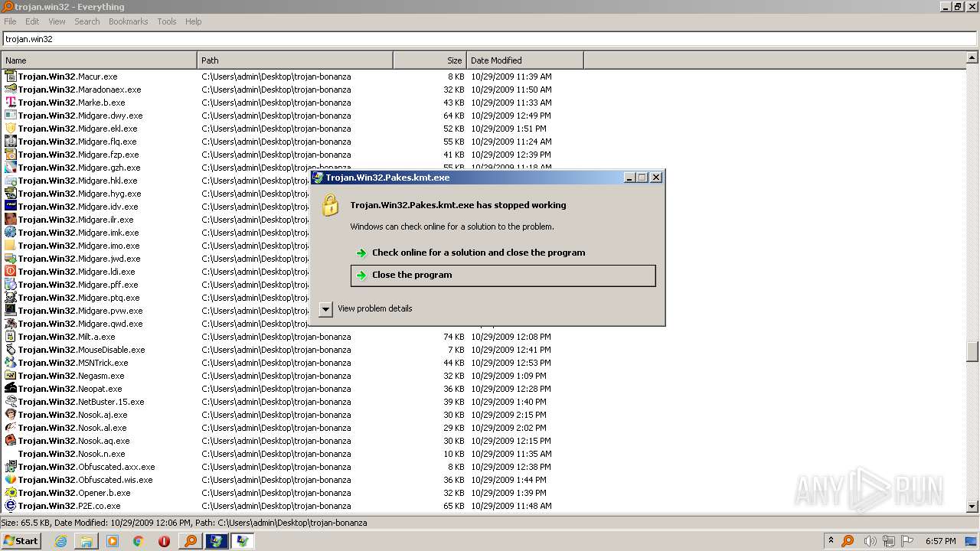Select icon of Trojan.Win32.Midgare.ekl.exe
Viewport: 980px width, 551px height.
click(11, 129)
